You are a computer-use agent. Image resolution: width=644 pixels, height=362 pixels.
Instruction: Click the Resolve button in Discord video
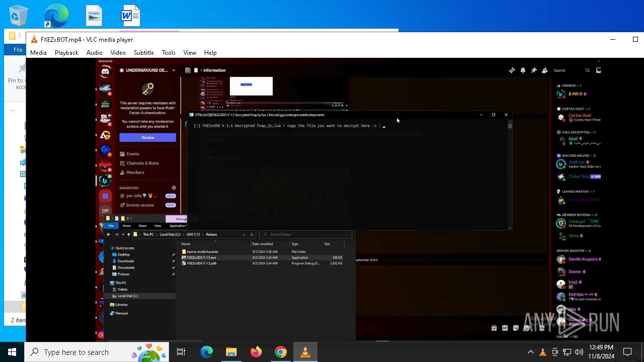[x=147, y=137]
